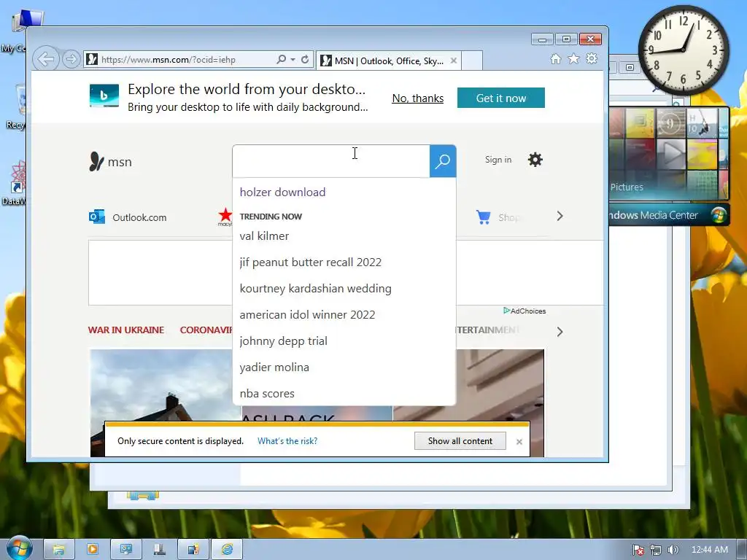Click the address bar search magnifier icon

tap(281, 60)
